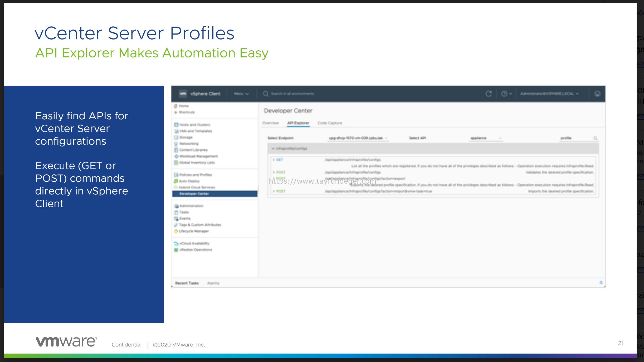The image size is (644, 362).
Task: Click 'Validates the desired profile specification.' text
Action: (x=560, y=172)
